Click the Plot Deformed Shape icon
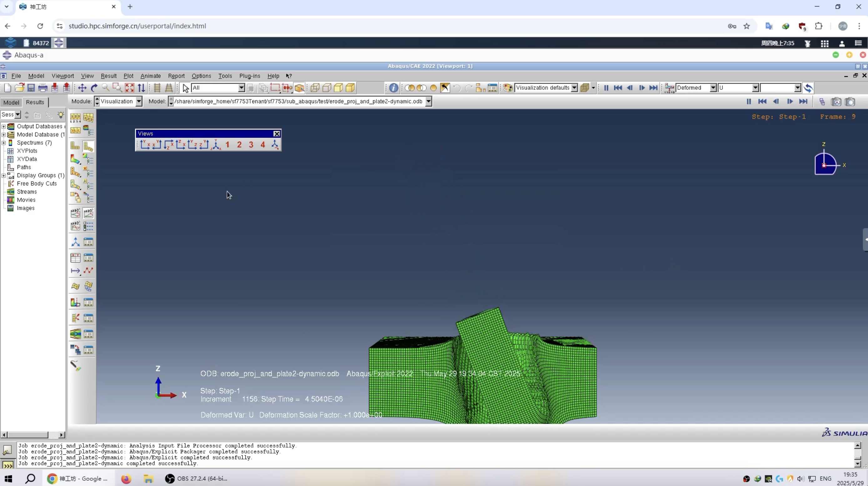Viewport: 868px width, 486px height. (x=88, y=146)
